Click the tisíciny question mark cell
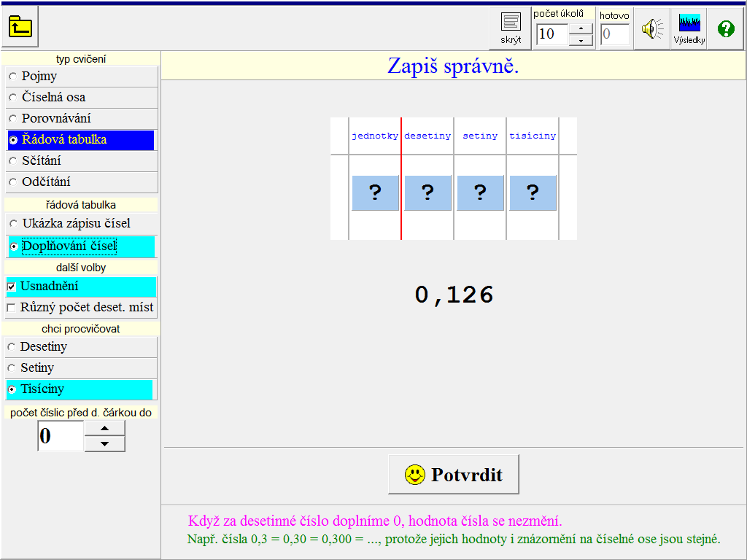The height and width of the screenshot is (560, 747). (x=533, y=192)
